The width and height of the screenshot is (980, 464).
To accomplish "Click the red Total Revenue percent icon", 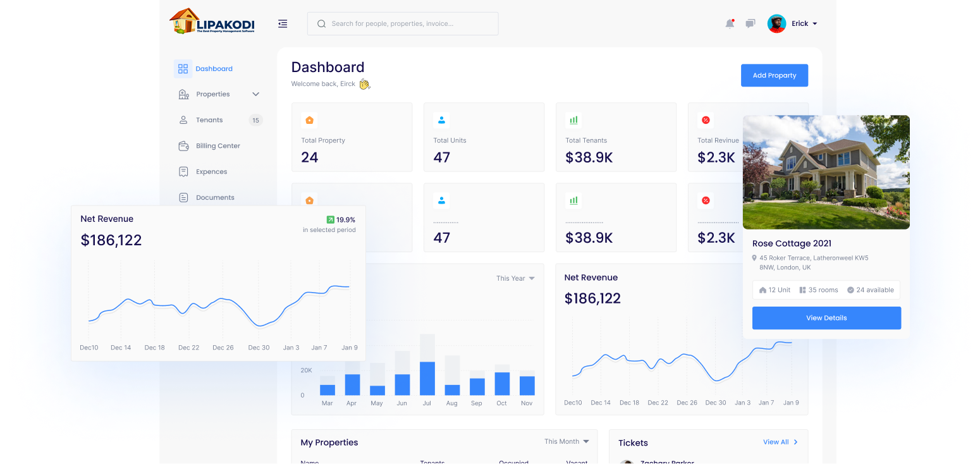I will (706, 120).
